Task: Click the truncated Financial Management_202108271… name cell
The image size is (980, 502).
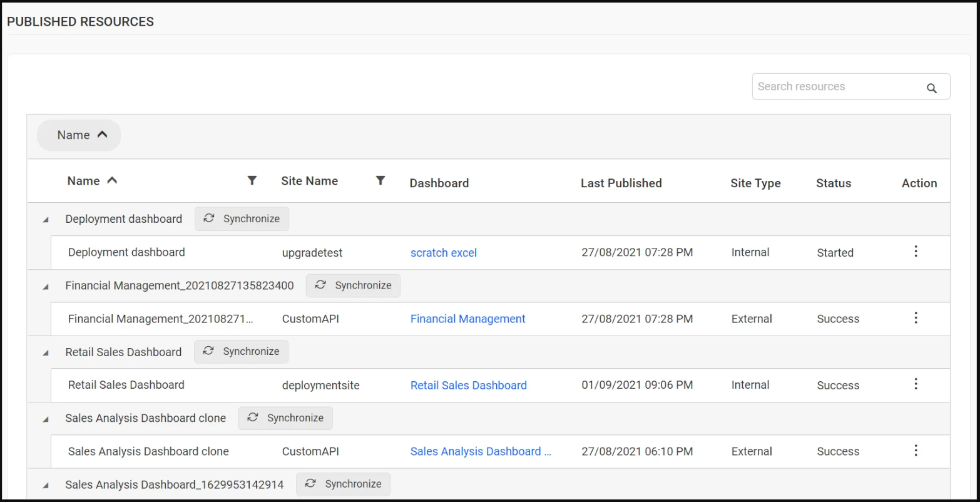Action: coord(161,319)
